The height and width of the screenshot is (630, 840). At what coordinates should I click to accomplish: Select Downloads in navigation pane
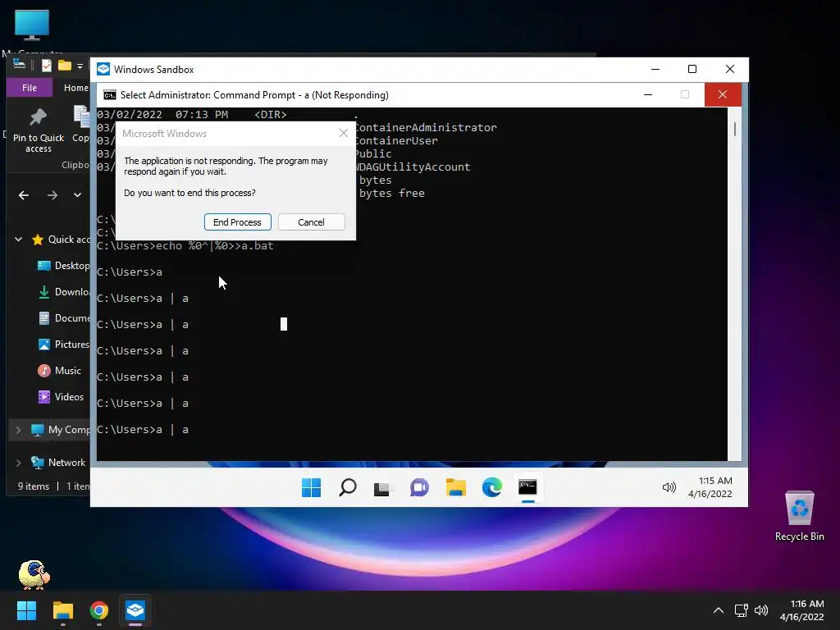click(x=64, y=292)
